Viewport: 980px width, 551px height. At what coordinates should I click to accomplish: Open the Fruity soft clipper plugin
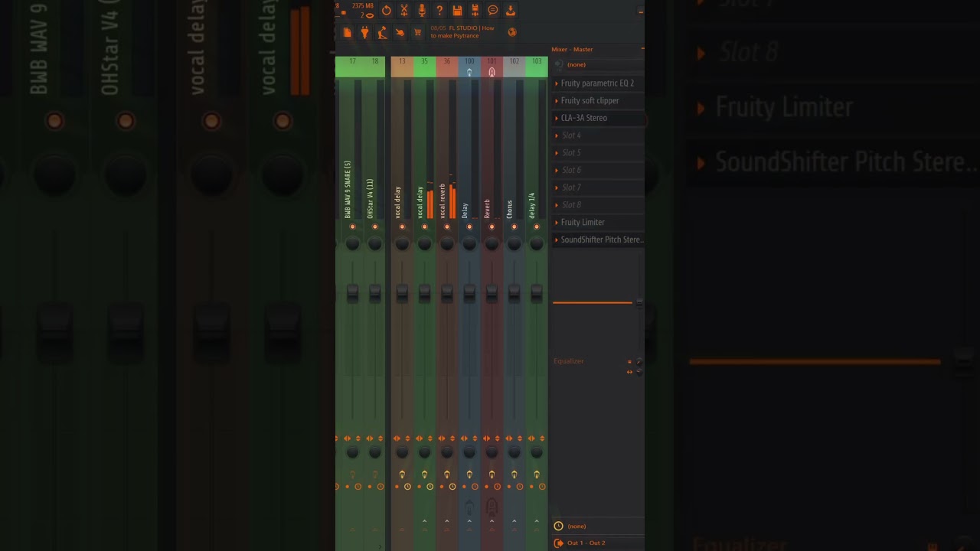[590, 101]
